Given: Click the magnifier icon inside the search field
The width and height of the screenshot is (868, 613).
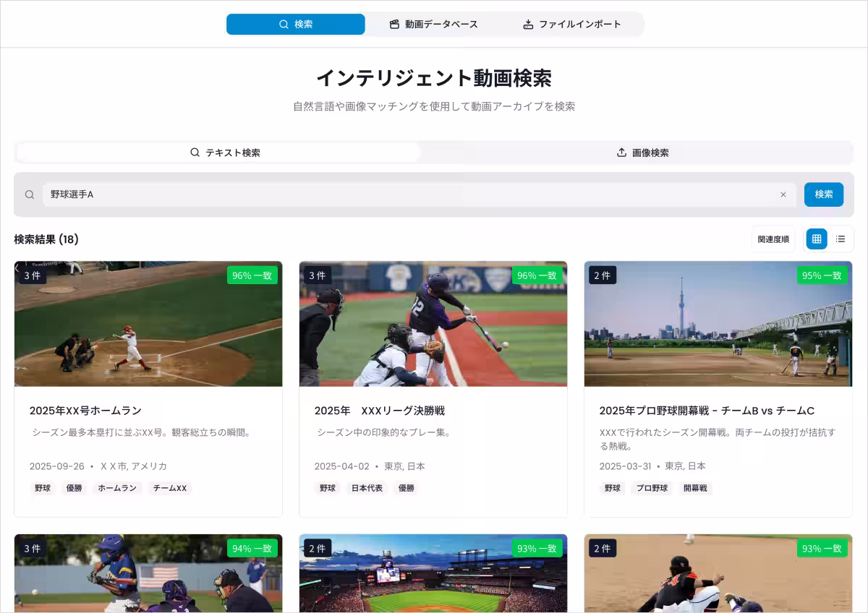Looking at the screenshot, I should point(30,194).
